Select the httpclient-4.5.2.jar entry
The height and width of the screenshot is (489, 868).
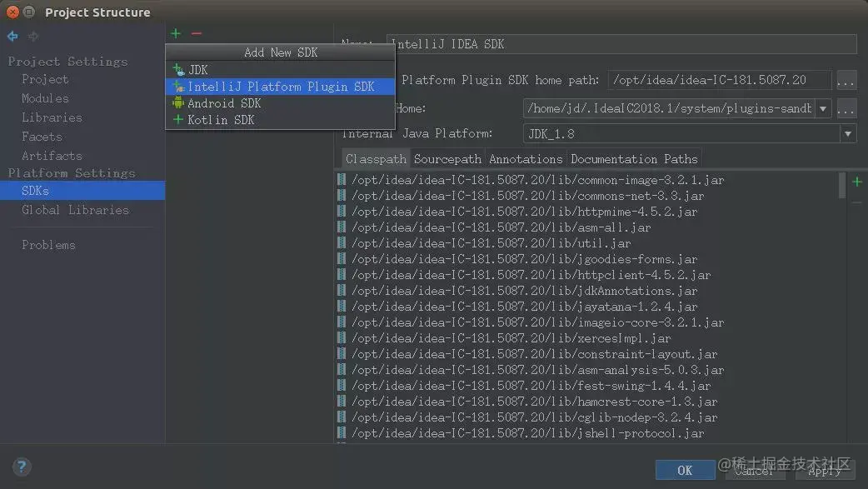pos(531,275)
